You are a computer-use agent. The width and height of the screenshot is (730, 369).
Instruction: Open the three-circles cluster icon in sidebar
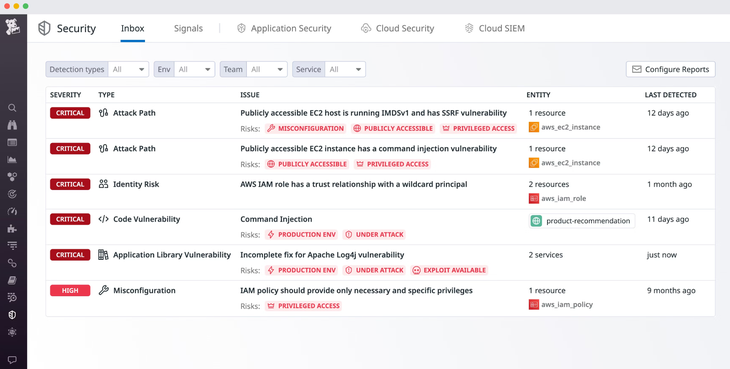tap(13, 177)
